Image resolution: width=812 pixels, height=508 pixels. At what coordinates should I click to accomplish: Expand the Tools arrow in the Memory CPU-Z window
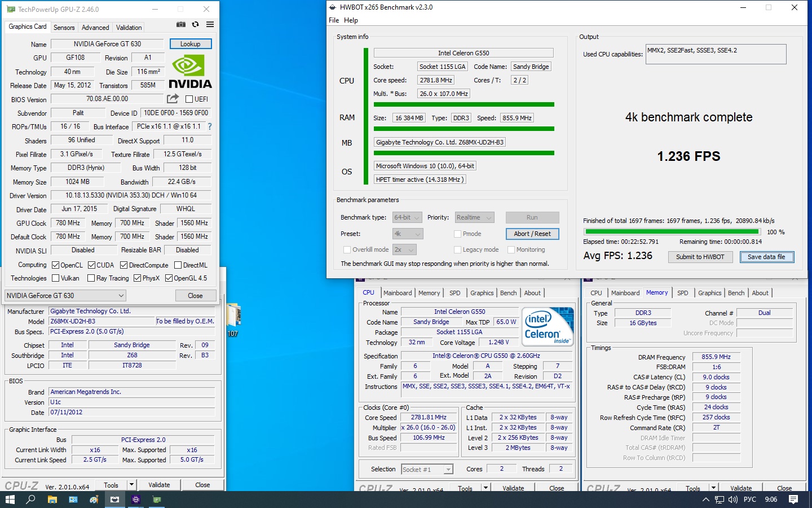tap(713, 488)
